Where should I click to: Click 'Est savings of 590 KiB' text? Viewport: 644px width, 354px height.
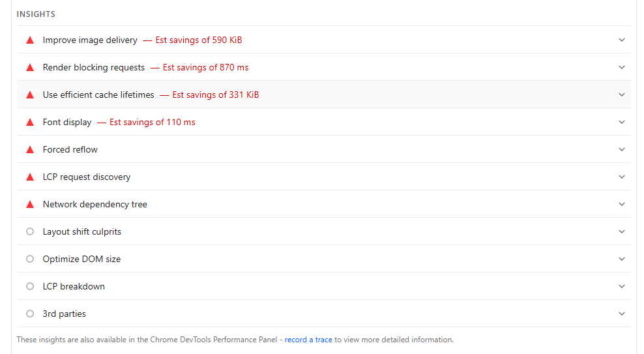click(x=198, y=40)
